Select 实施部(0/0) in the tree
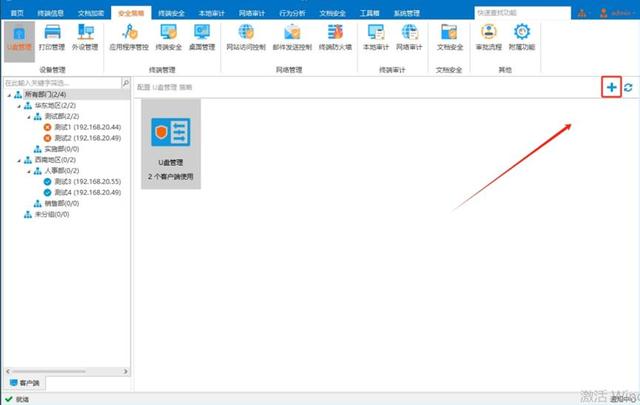Viewport: 640px width, 405px height. point(62,149)
